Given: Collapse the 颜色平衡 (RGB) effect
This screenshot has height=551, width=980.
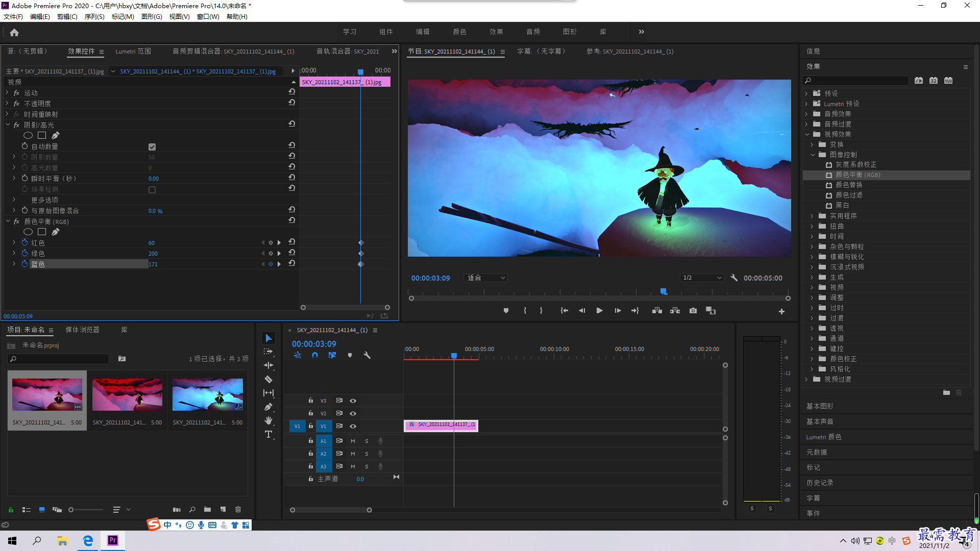Looking at the screenshot, I should [7, 221].
